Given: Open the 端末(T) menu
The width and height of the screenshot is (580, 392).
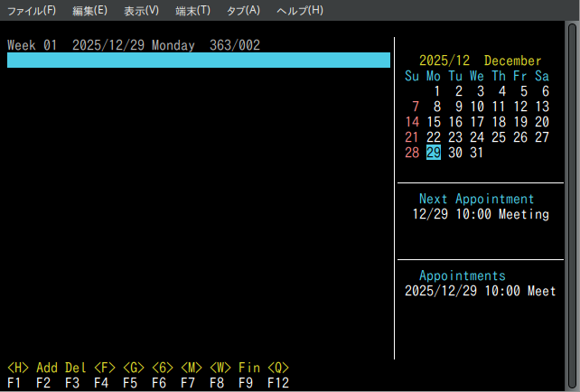Looking at the screenshot, I should coord(192,11).
